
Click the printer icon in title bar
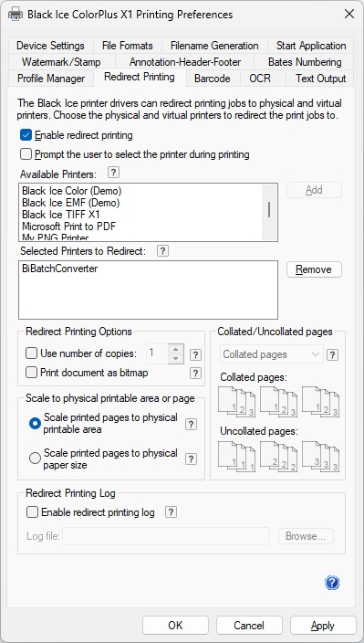pos(16,15)
